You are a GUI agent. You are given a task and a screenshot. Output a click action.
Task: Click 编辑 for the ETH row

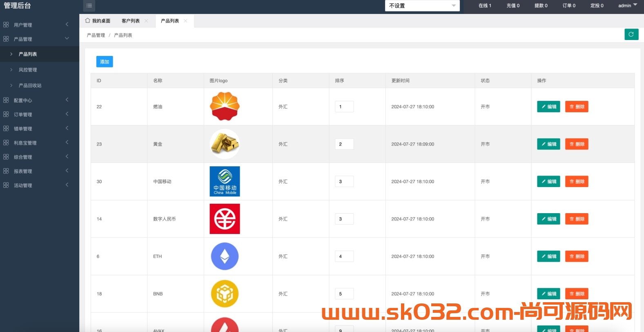(x=548, y=256)
